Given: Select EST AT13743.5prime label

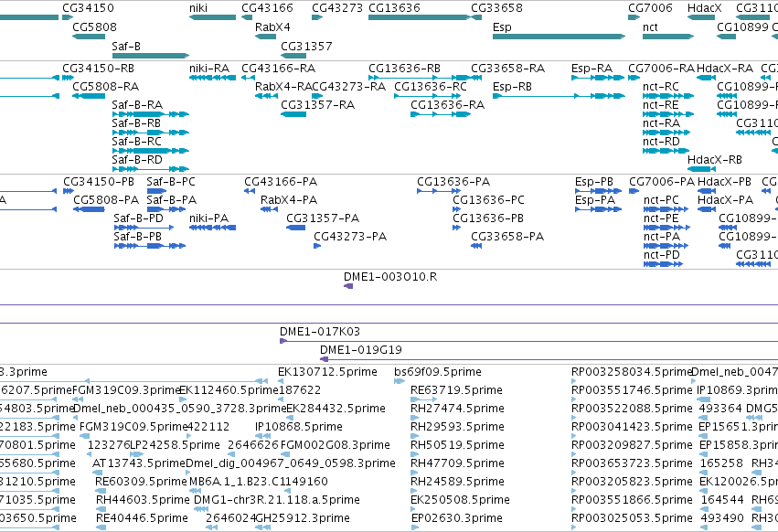Looking at the screenshot, I should (x=139, y=463).
